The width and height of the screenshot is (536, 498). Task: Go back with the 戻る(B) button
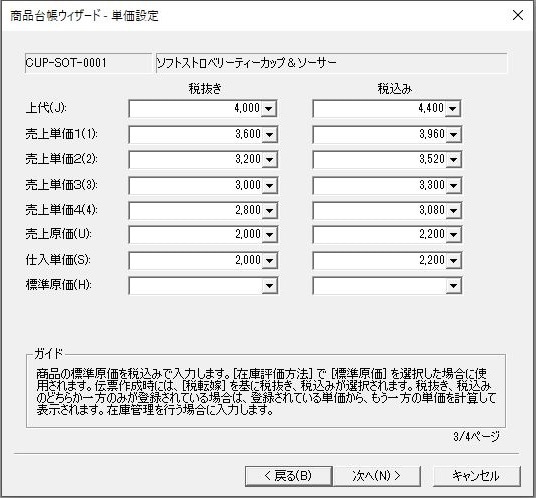coord(289,476)
